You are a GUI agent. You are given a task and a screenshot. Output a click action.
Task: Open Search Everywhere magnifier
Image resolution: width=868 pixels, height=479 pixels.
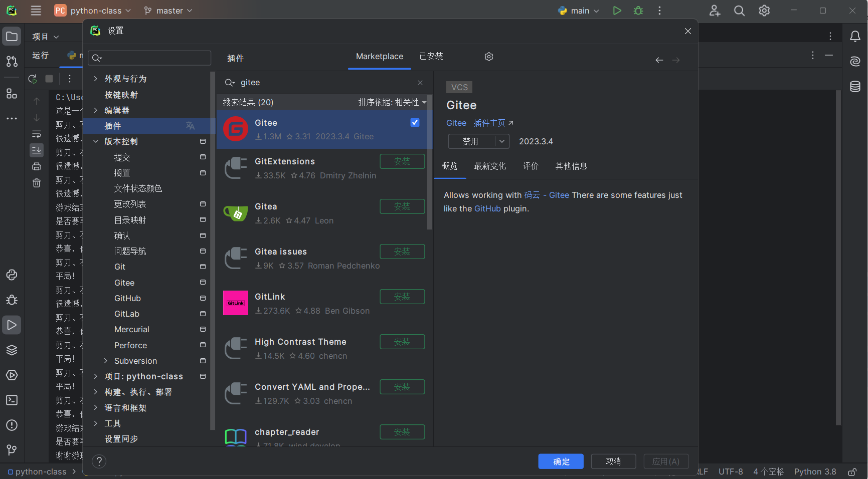coord(739,11)
